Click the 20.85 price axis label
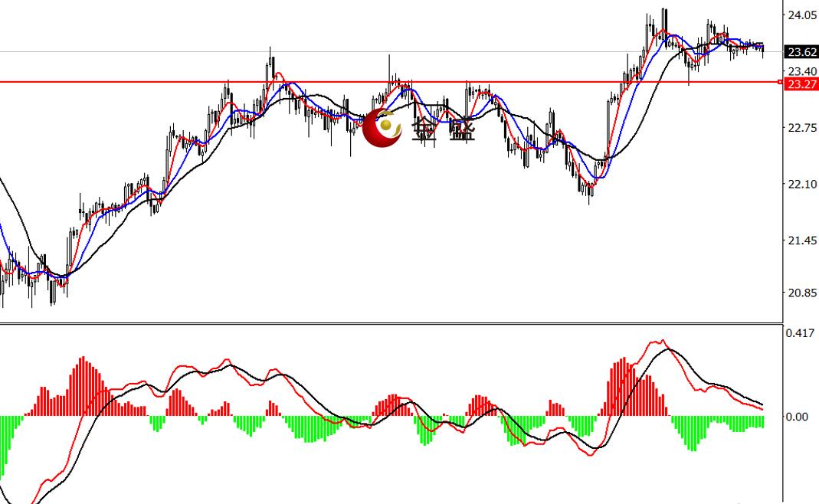Screen dimensions: 819x504 (801, 293)
